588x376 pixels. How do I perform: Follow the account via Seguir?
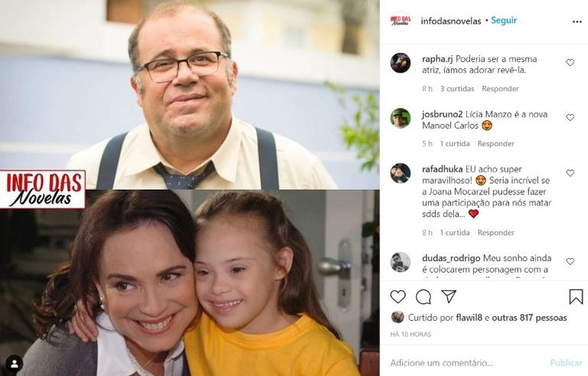click(504, 20)
